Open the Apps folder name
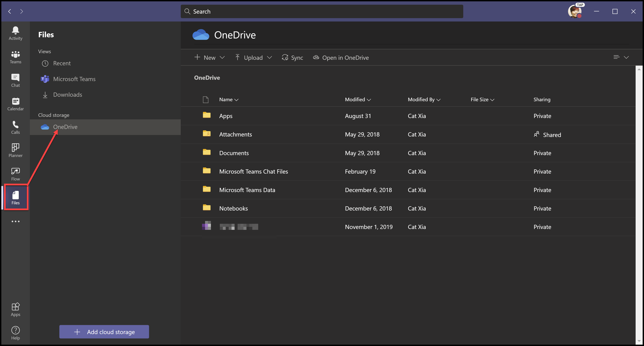Screen dimensions: 644x346 click(x=226, y=116)
